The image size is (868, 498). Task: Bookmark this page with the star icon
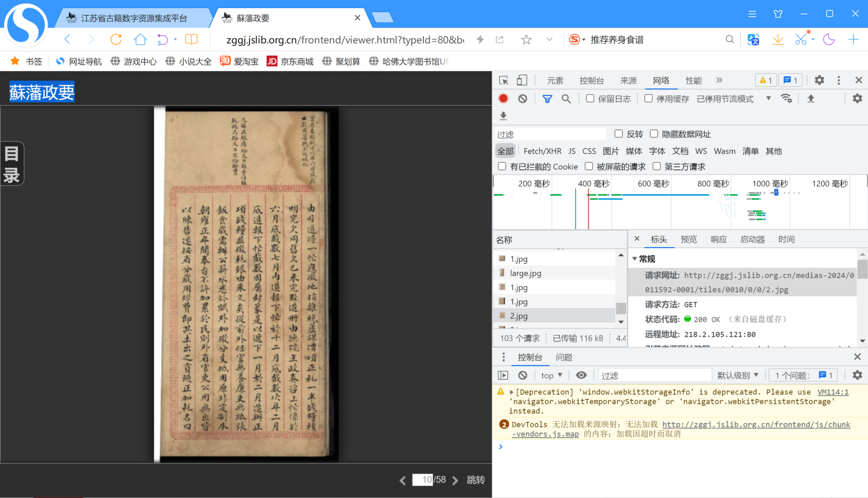pos(526,39)
